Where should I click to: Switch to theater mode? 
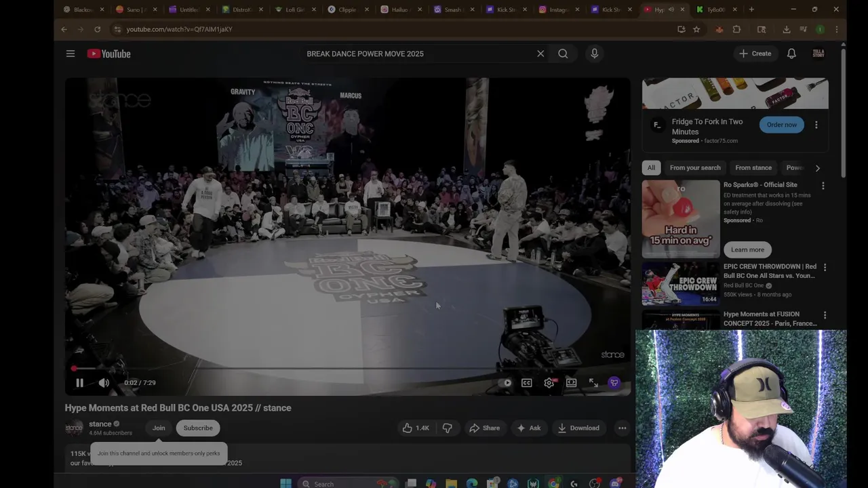pyautogui.click(x=572, y=383)
